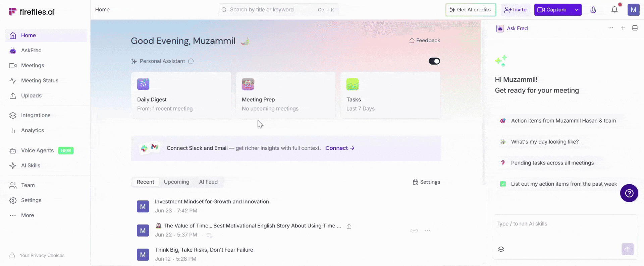Viewport: 644px width, 266px height.
Task: Show the Personal Assistant info icon
Action: click(191, 61)
